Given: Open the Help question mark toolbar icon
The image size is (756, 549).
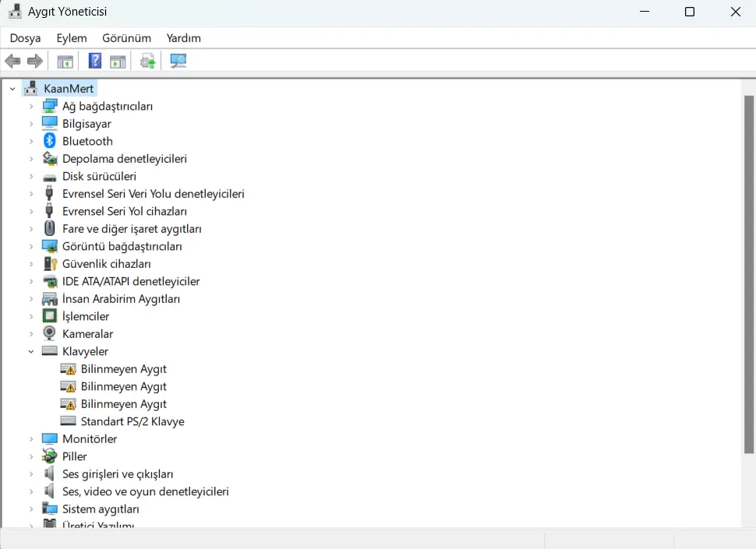Looking at the screenshot, I should click(95, 61).
